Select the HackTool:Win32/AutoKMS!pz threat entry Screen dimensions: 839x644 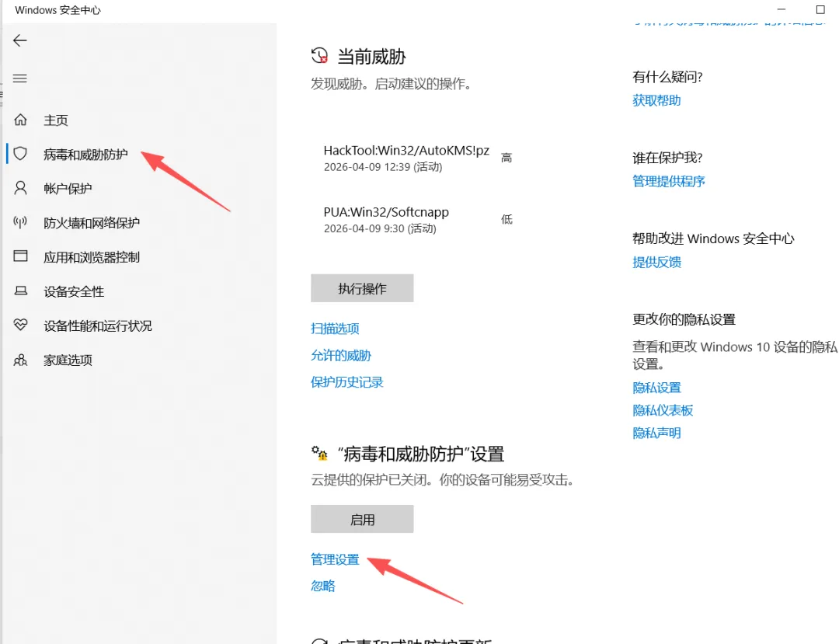(406, 151)
